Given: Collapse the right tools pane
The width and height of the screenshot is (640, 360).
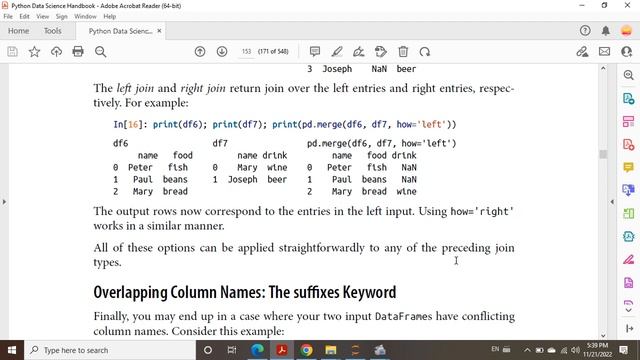Looking at the screenshot, I should point(629,328).
